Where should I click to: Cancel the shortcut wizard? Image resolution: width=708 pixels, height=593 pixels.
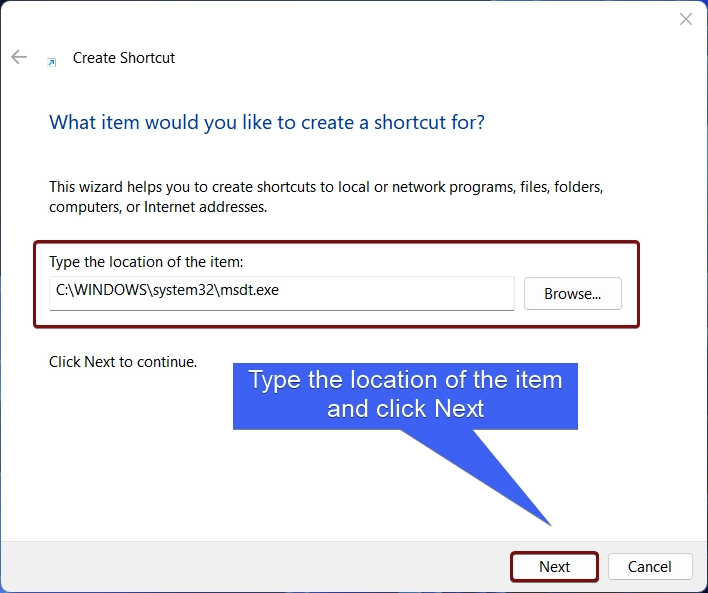(650, 566)
